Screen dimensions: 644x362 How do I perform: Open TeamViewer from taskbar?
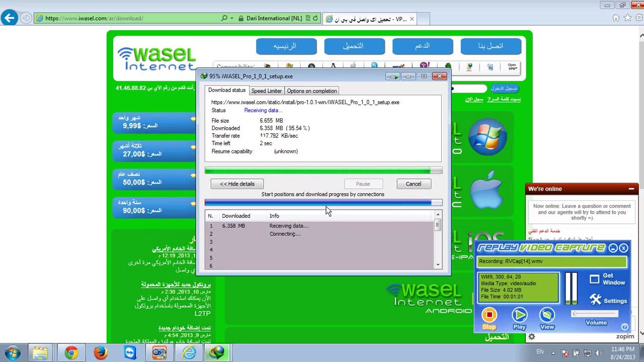pyautogui.click(x=130, y=353)
